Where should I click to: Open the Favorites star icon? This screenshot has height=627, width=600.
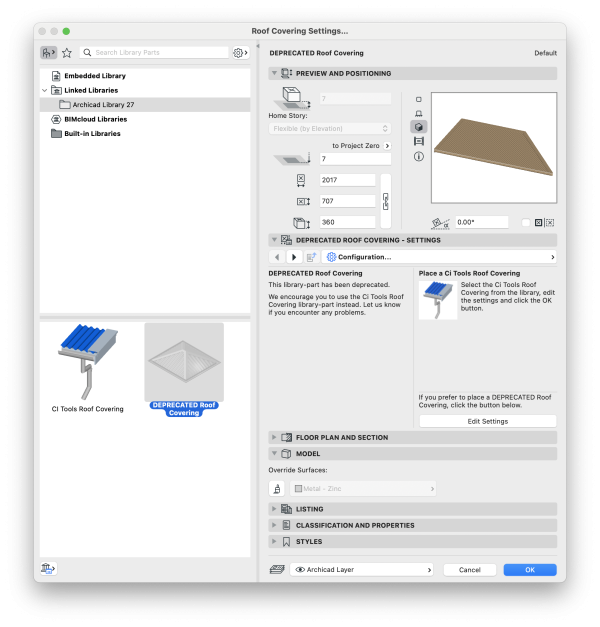(x=67, y=53)
